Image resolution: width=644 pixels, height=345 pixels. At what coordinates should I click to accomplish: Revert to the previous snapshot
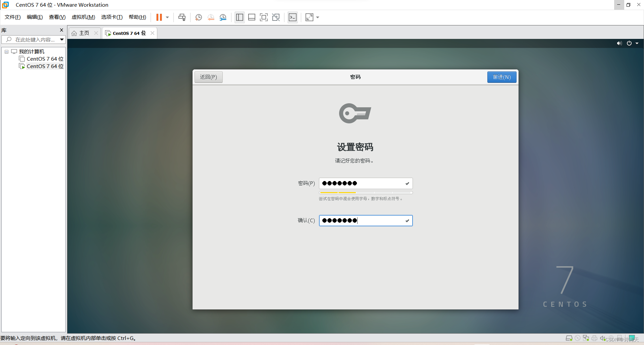click(211, 17)
